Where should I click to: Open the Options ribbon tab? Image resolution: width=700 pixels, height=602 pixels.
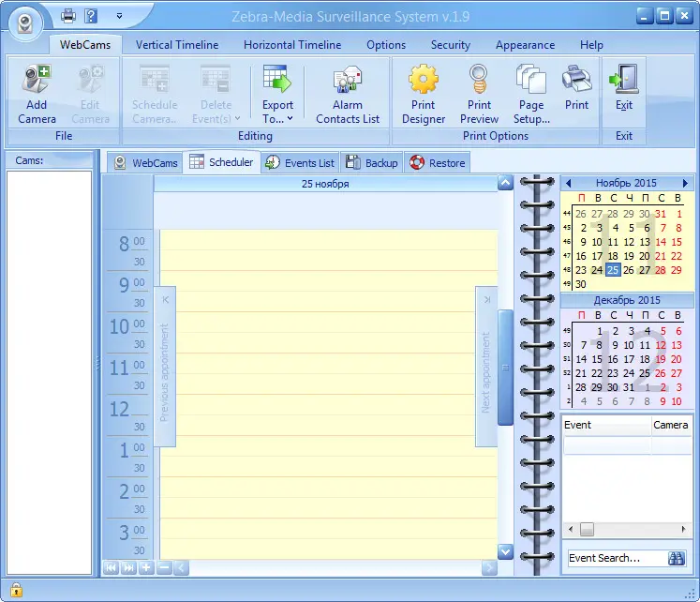click(x=386, y=45)
